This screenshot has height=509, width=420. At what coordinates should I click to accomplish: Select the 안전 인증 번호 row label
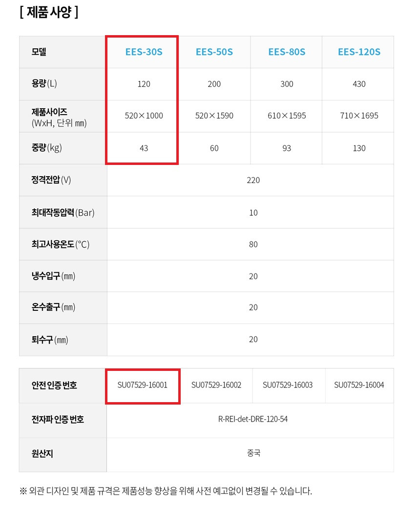(x=54, y=386)
